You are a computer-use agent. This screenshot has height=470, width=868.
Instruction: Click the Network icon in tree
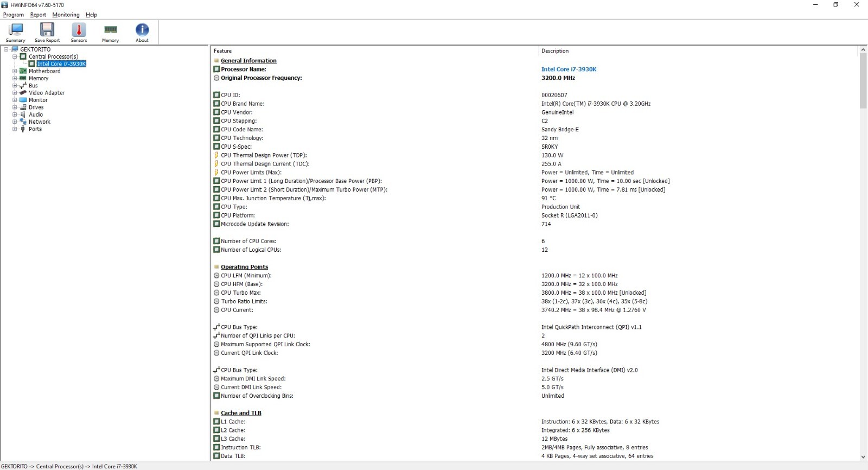[x=23, y=122]
